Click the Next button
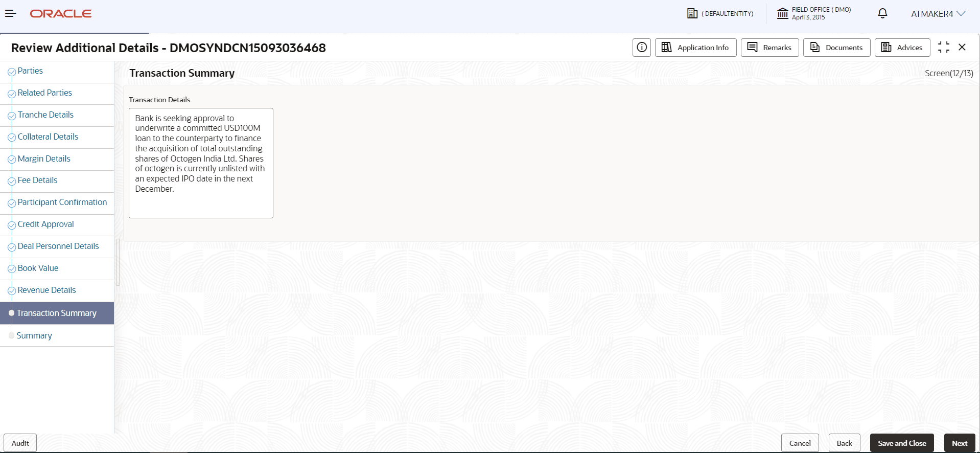This screenshot has width=980, height=453. click(960, 443)
